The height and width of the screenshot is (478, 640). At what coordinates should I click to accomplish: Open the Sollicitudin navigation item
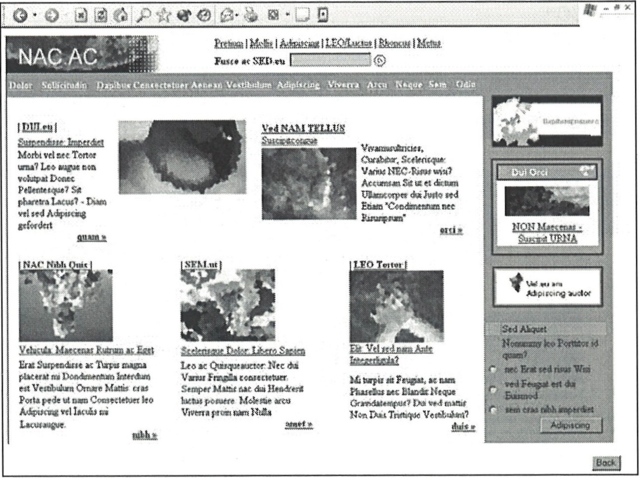point(64,85)
